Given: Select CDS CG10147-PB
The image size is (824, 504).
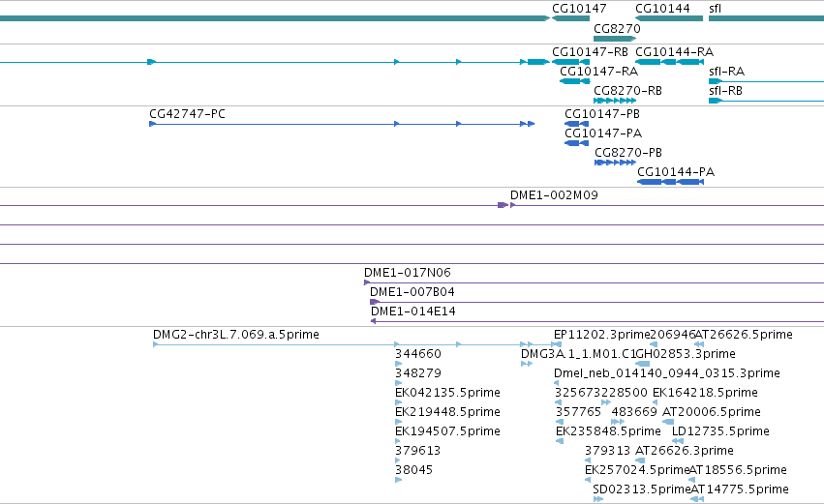Looking at the screenshot, I should click(601, 114).
